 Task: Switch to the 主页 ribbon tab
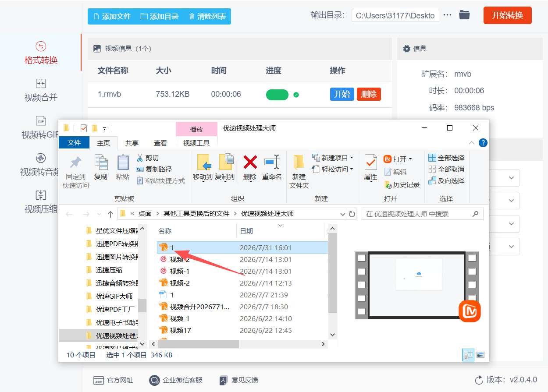103,143
